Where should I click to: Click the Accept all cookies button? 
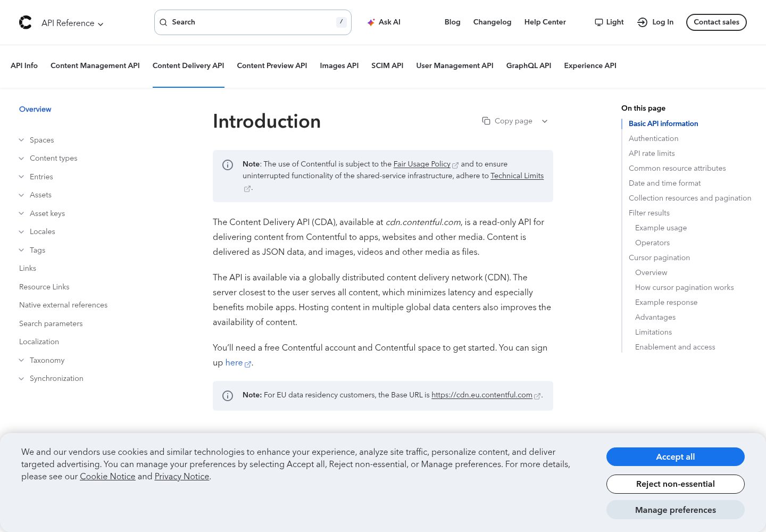[x=676, y=456]
